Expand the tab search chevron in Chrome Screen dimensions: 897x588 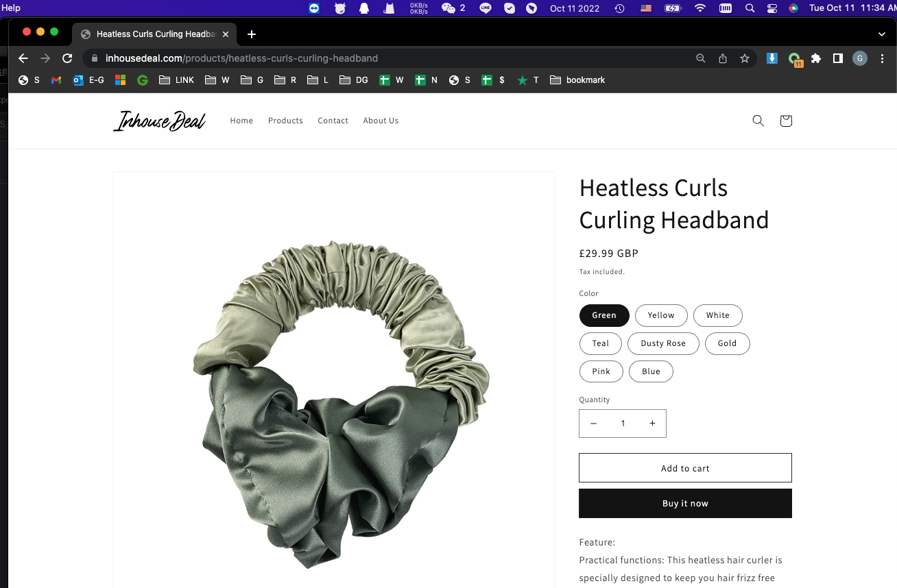tap(882, 34)
